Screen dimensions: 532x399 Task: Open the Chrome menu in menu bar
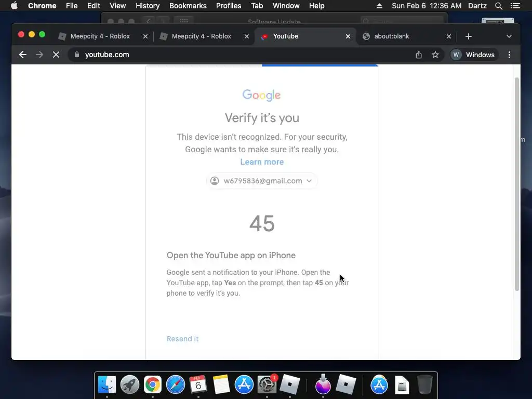(42, 6)
